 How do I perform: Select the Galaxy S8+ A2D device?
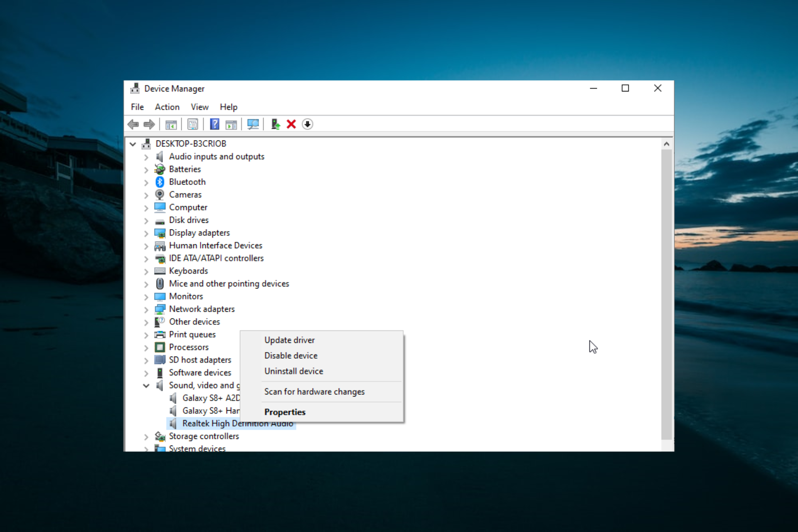click(211, 398)
